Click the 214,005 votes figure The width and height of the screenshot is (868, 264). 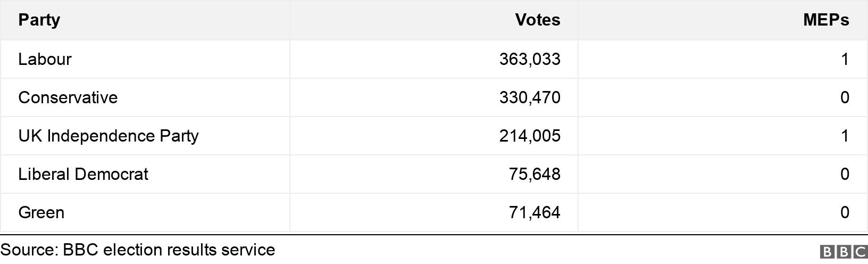pos(530,136)
